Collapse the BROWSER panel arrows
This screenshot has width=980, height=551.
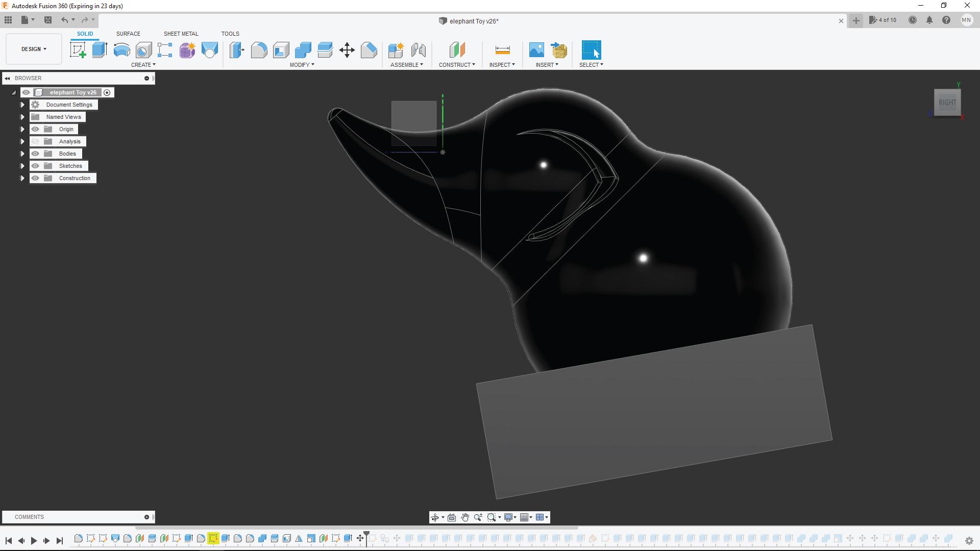[x=7, y=78]
